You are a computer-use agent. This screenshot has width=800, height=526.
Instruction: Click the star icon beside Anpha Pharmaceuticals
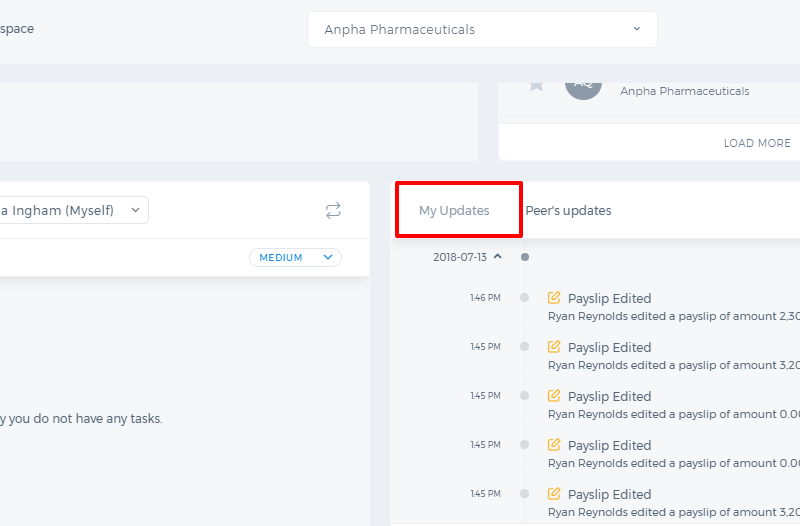pyautogui.click(x=536, y=86)
